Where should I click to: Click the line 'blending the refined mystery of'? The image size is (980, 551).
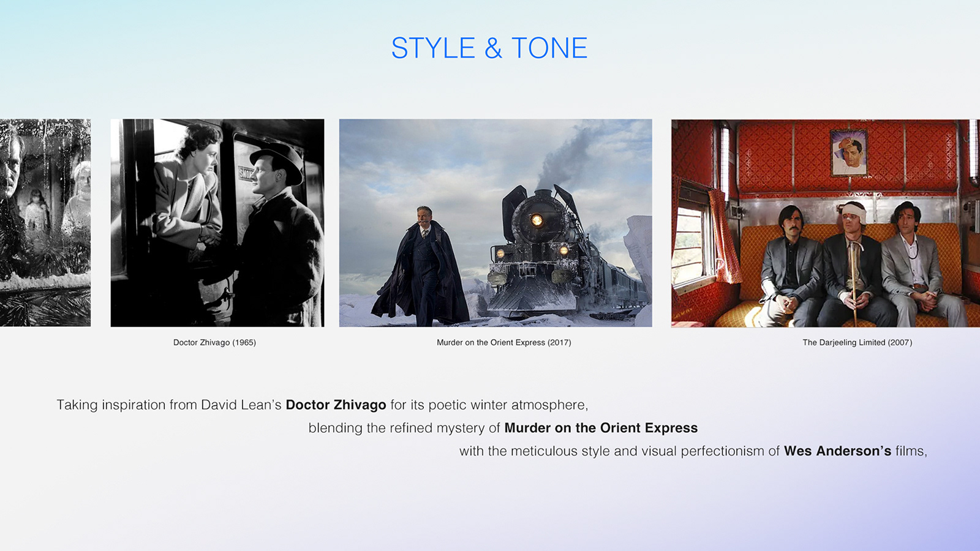coord(503,428)
